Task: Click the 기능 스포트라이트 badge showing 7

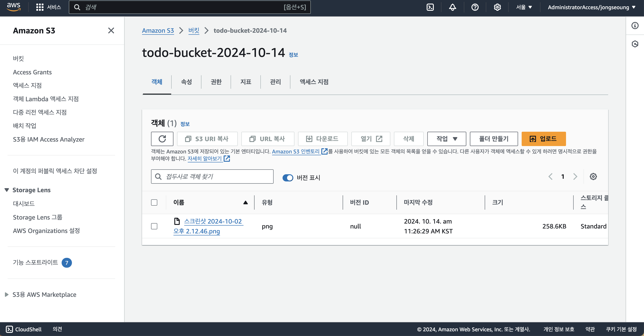Action: (x=67, y=263)
